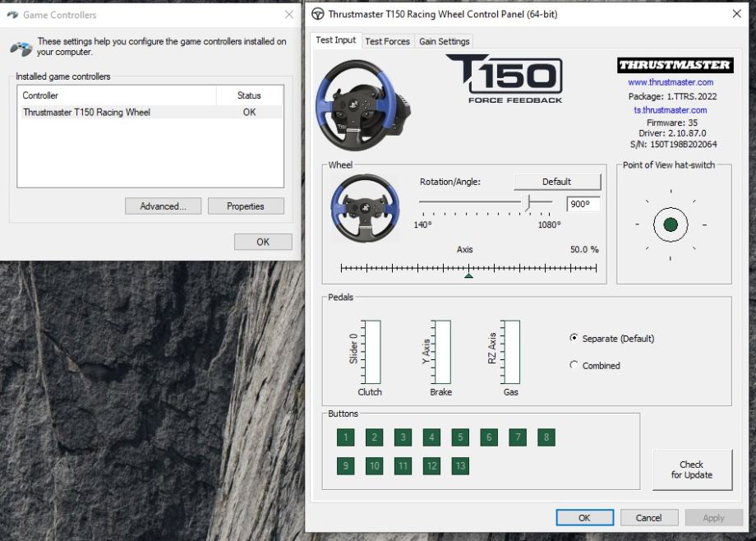Select Thrustmaster T150 Racing Wheel in controller list

tap(87, 113)
